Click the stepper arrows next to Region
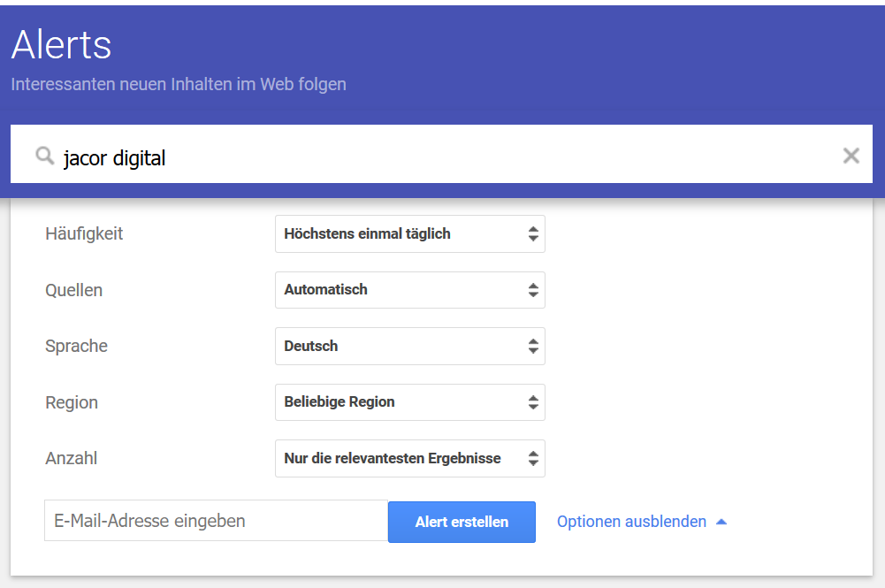Viewport: 885px width, 588px height. coord(532,402)
